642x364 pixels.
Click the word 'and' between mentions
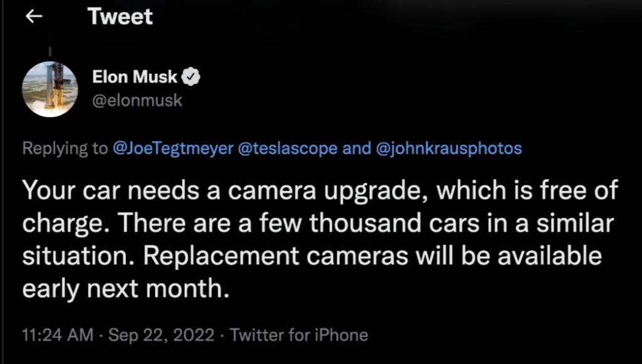pos(355,148)
